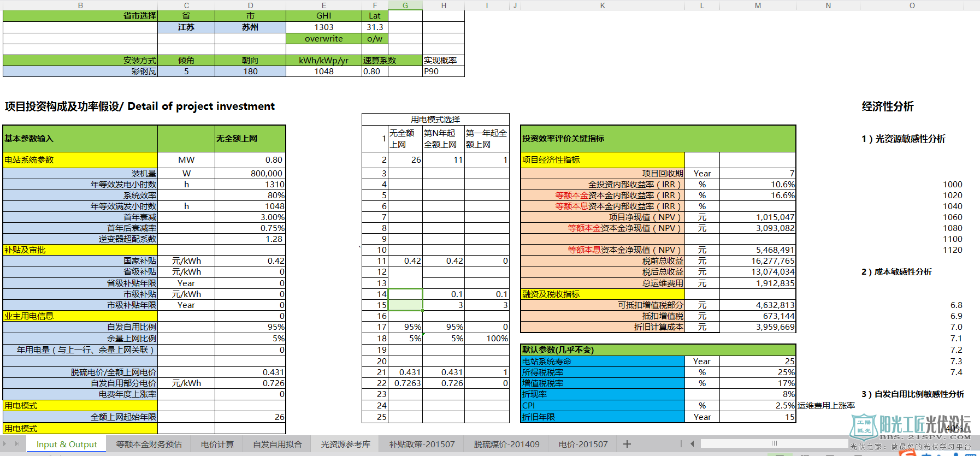Select the Lat value 31.3
Screen dimensions: 980x456
coord(375,27)
